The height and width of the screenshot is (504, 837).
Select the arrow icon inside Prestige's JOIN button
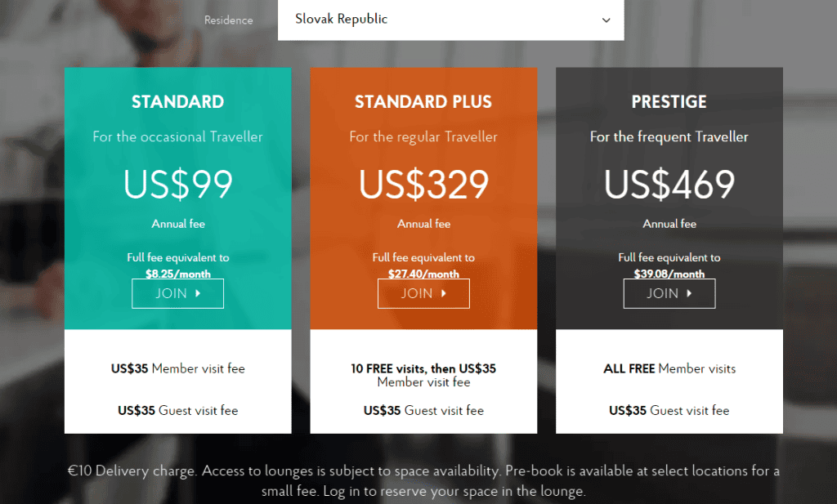pyautogui.click(x=691, y=292)
